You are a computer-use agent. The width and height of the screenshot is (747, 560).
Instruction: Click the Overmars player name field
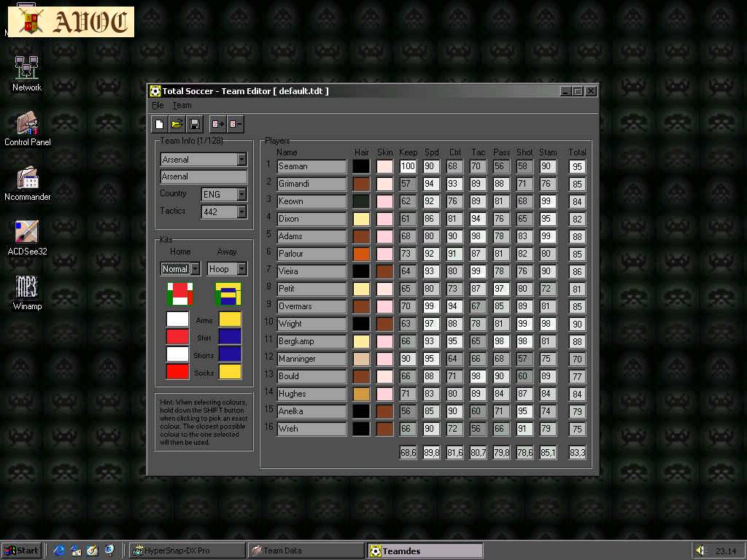coord(311,306)
